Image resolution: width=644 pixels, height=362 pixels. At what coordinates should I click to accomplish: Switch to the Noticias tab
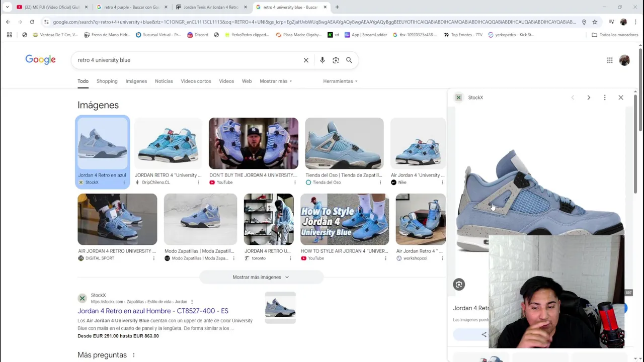(x=164, y=81)
